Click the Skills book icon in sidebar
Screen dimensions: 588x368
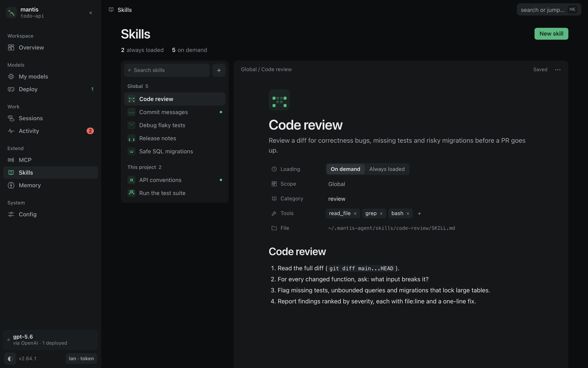click(x=11, y=172)
